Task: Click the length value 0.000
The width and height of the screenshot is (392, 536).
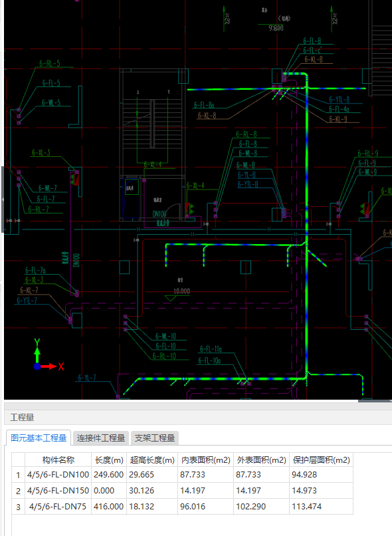Action: 104,491
